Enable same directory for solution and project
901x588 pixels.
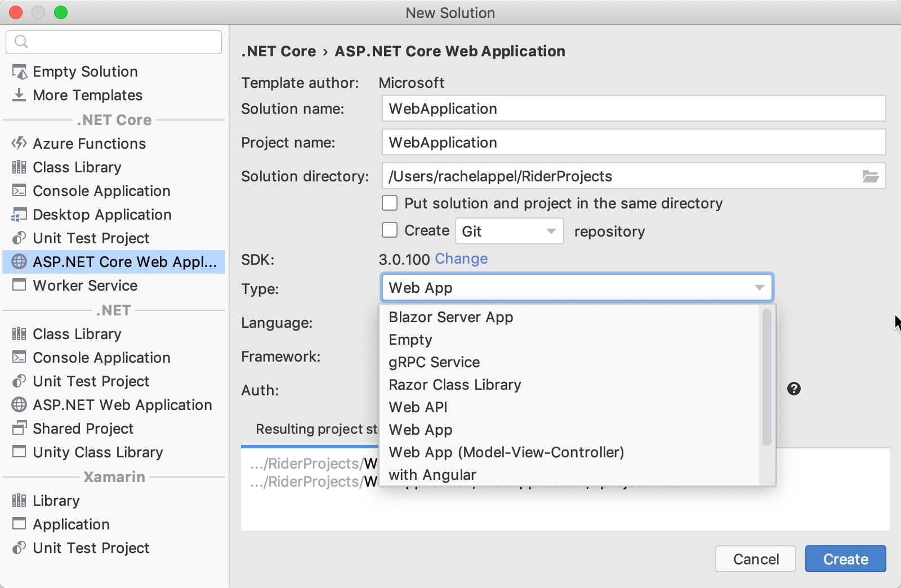click(390, 203)
